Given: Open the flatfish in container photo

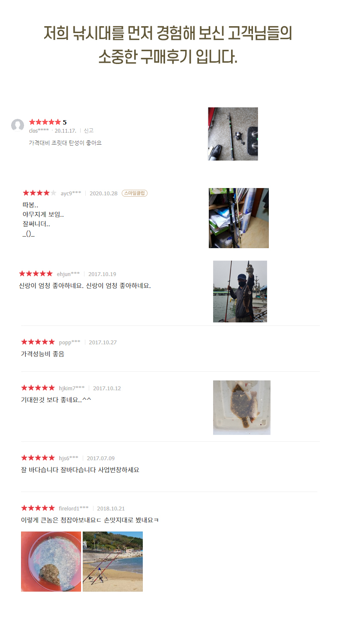Looking at the screenshot, I should tap(242, 407).
